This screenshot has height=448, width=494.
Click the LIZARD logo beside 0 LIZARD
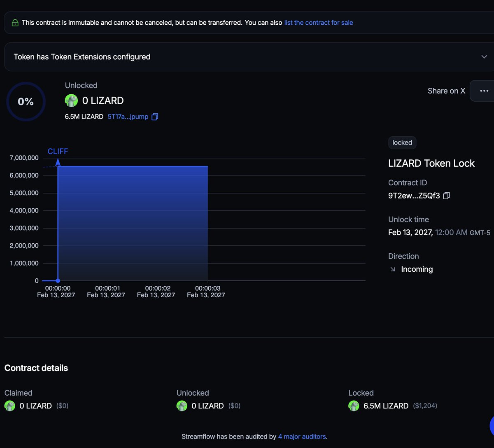pyautogui.click(x=71, y=100)
